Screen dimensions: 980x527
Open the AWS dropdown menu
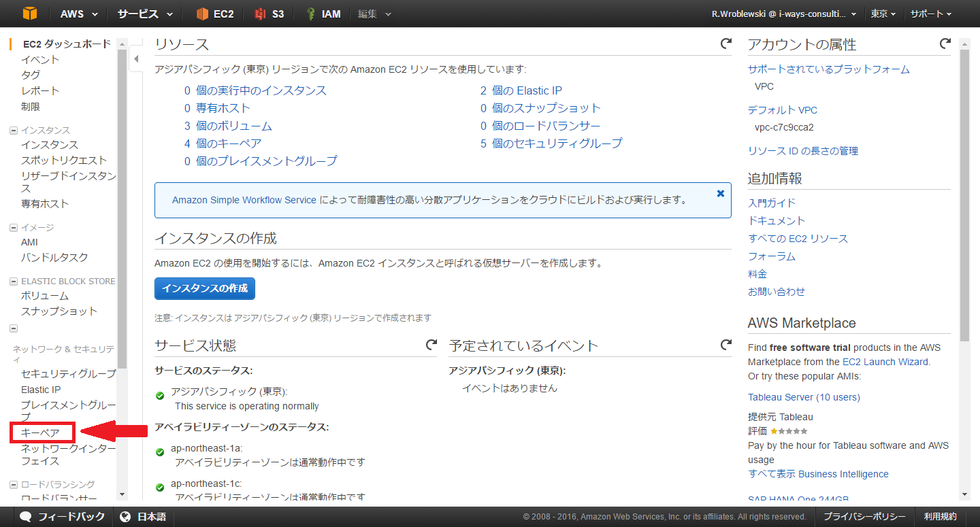pyautogui.click(x=79, y=14)
